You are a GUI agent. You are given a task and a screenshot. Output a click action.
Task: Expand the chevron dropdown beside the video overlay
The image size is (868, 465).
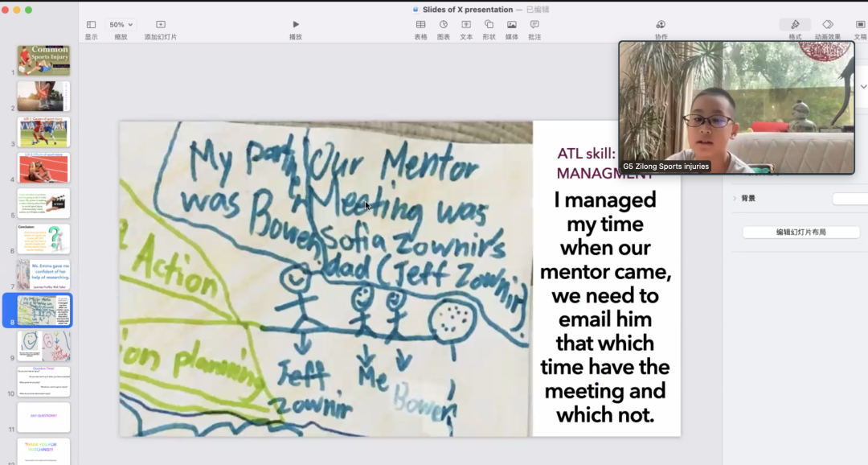(x=863, y=86)
